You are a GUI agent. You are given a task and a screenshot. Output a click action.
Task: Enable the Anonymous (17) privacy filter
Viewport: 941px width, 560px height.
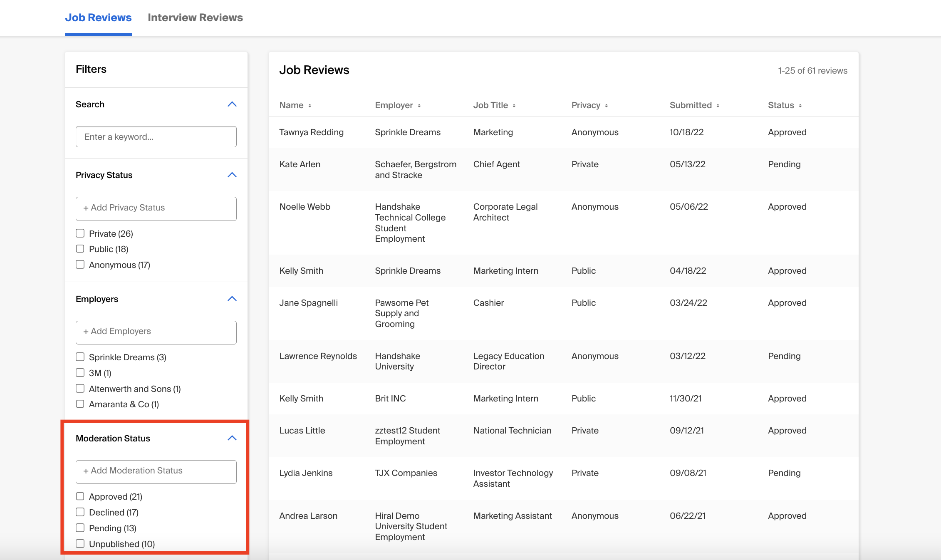pyautogui.click(x=80, y=265)
